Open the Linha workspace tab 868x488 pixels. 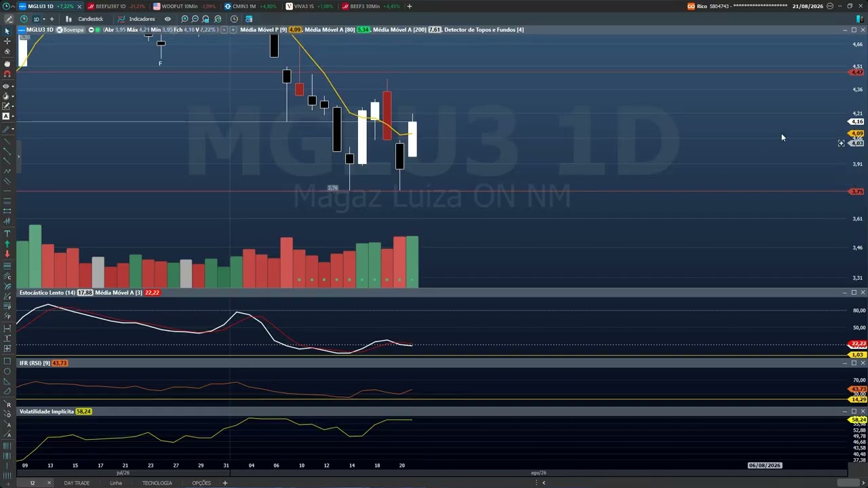point(116,483)
